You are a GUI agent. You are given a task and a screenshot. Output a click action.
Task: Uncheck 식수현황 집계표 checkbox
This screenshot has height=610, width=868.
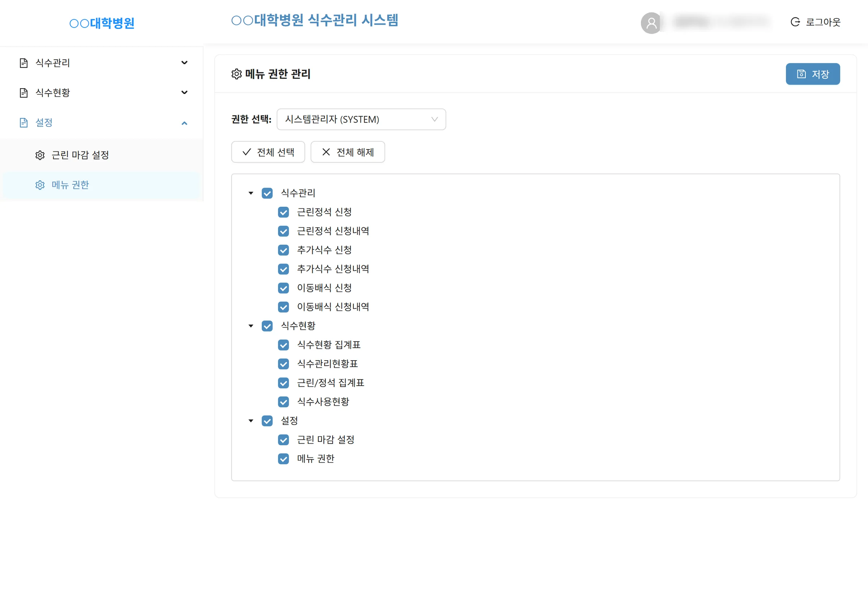(284, 345)
